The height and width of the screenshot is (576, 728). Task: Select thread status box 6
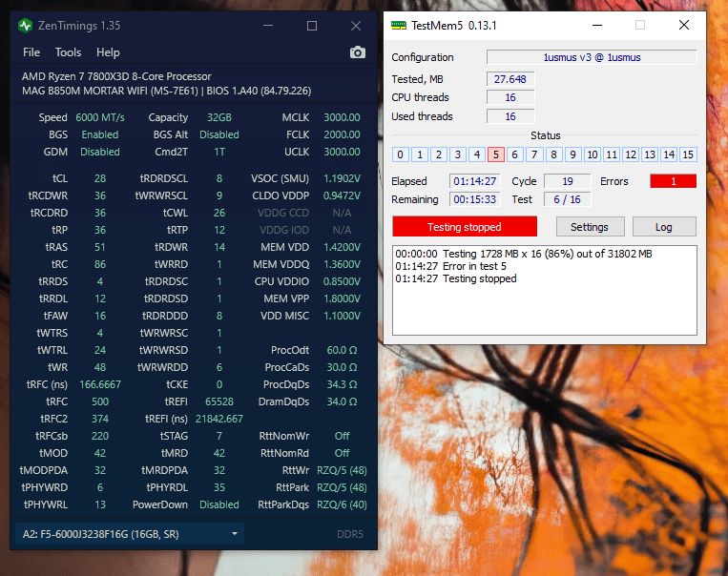[515, 154]
